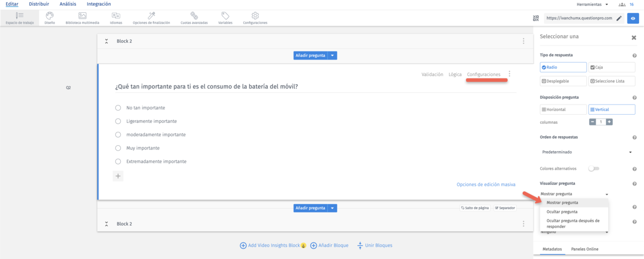Open the Predeterminado answer order dropdown
This screenshot has height=259, width=644.
coord(587,152)
